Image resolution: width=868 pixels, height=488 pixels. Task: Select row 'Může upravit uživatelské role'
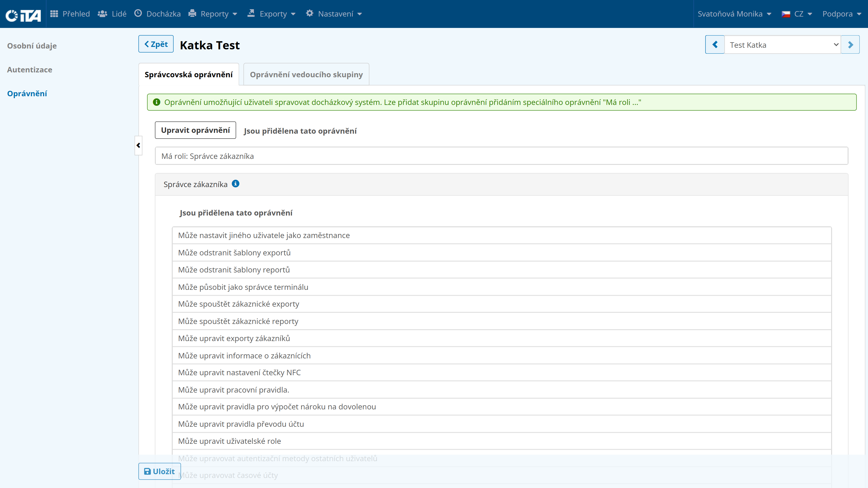pos(502,441)
